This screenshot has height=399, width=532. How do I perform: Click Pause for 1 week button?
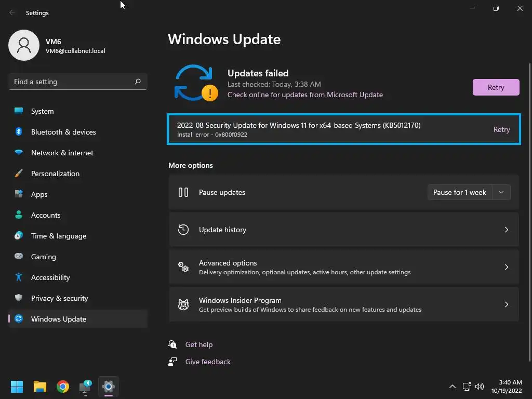(x=459, y=192)
